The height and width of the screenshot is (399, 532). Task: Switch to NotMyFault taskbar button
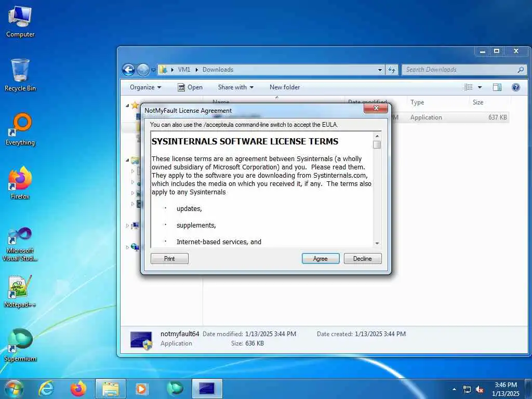(207, 389)
